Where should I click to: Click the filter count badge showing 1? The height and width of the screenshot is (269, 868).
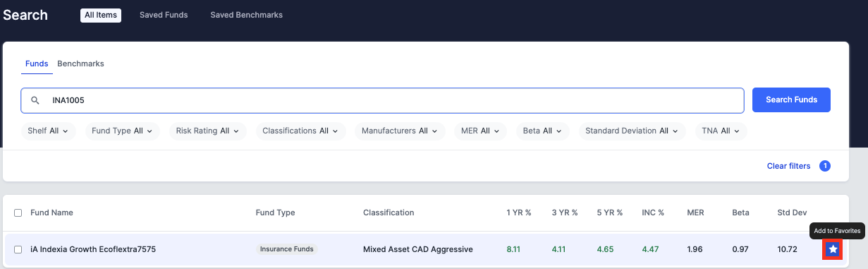[824, 166]
